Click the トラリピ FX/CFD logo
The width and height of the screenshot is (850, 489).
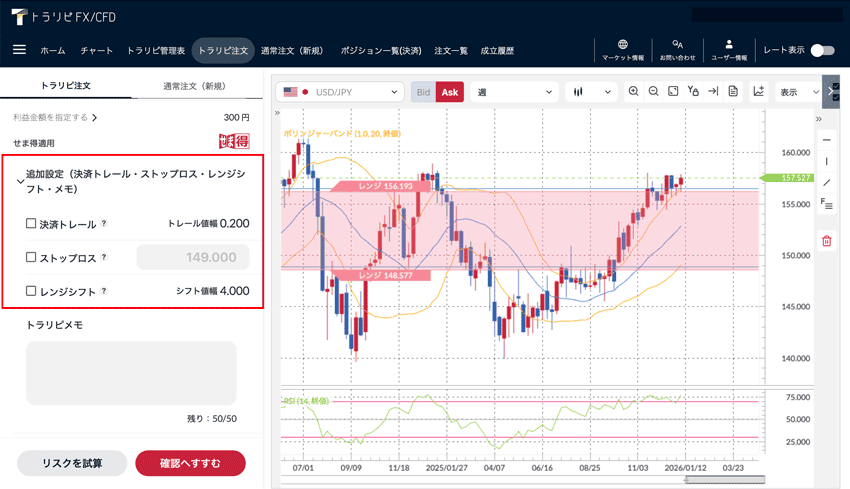tap(63, 17)
